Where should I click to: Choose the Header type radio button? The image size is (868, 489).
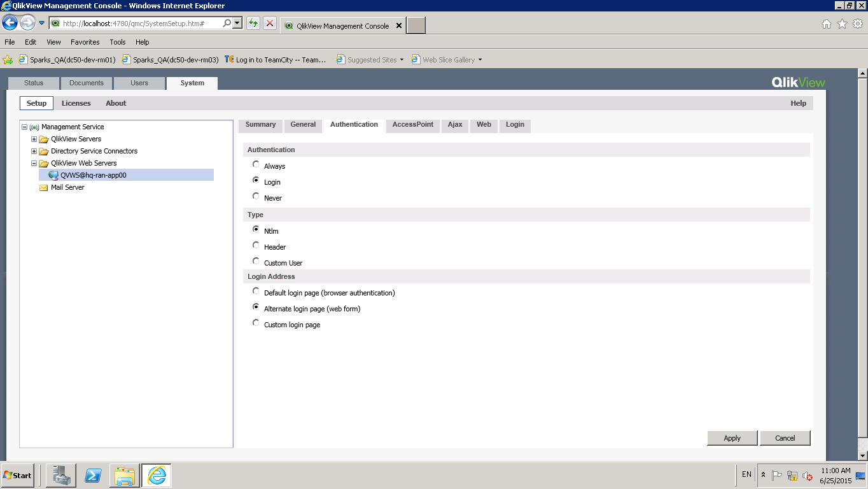pos(256,245)
